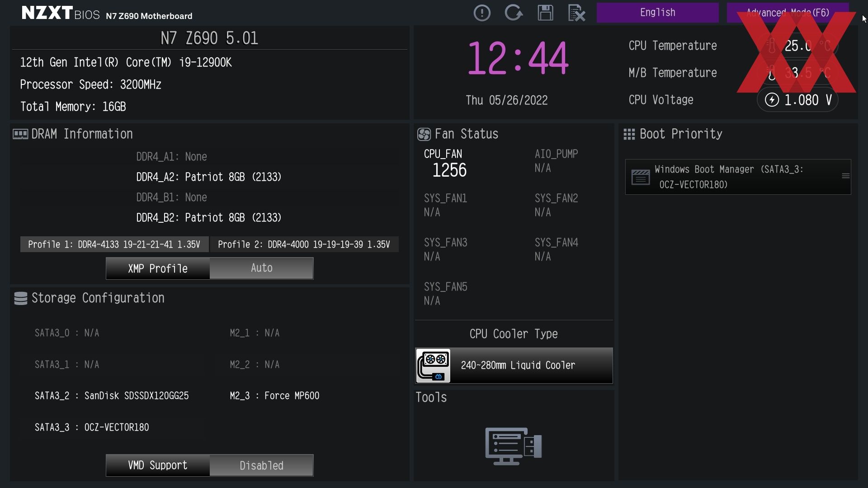Select the SYS_FAN3 entry

pyautogui.click(x=445, y=249)
